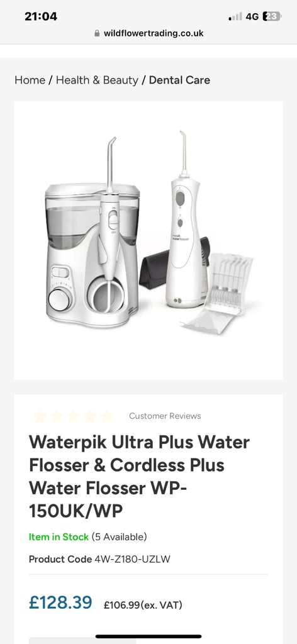Go to the Home breadcrumb

[30, 80]
